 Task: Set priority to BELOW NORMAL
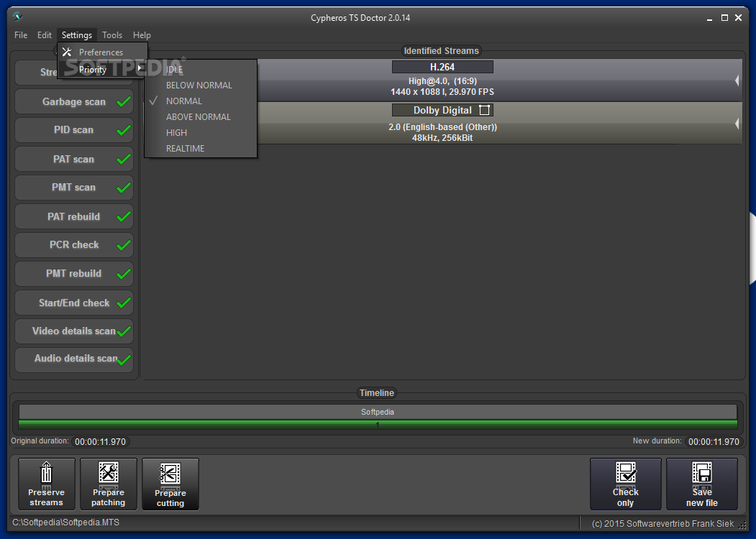coord(201,86)
